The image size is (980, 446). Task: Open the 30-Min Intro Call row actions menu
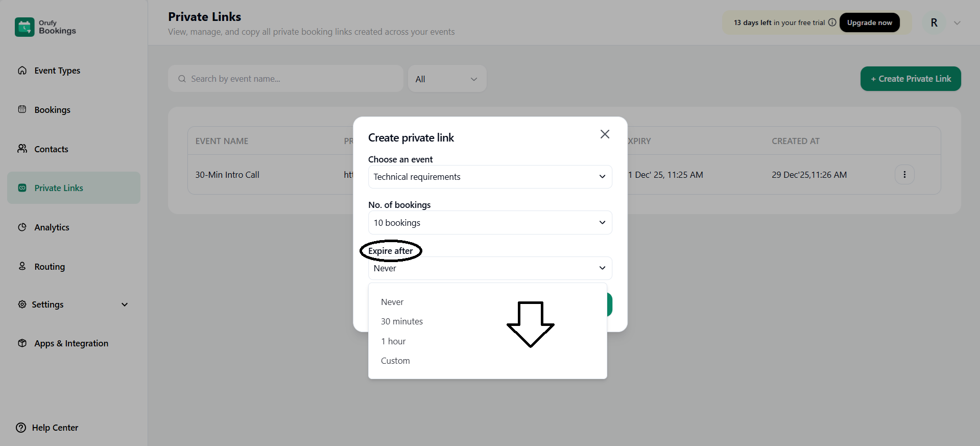coord(904,174)
